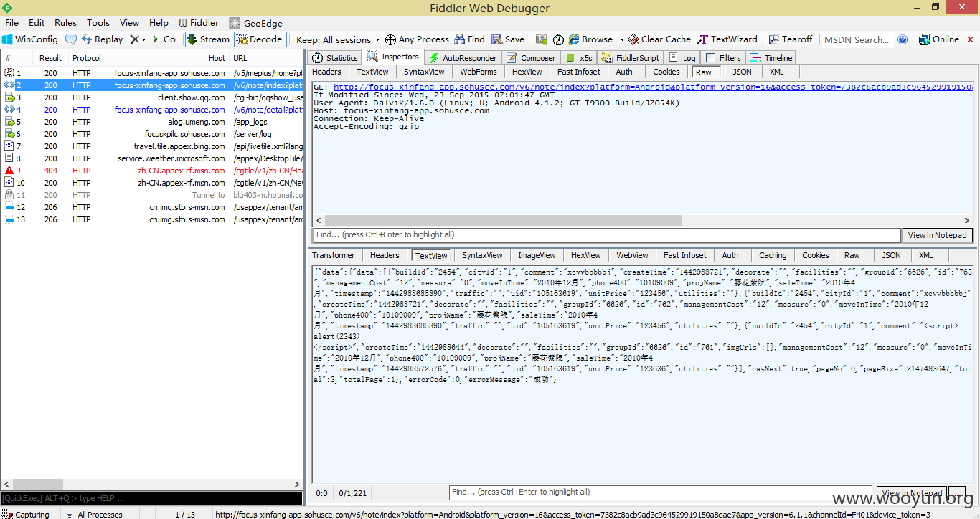The height and width of the screenshot is (519, 980).
Task: Select session 4 /v6/note/detail
Action: click(x=151, y=110)
